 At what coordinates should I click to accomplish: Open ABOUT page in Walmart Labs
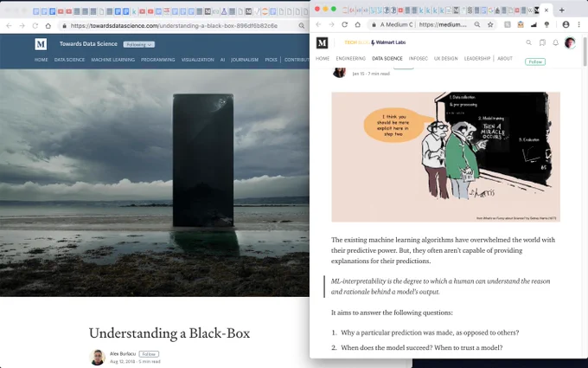505,59
